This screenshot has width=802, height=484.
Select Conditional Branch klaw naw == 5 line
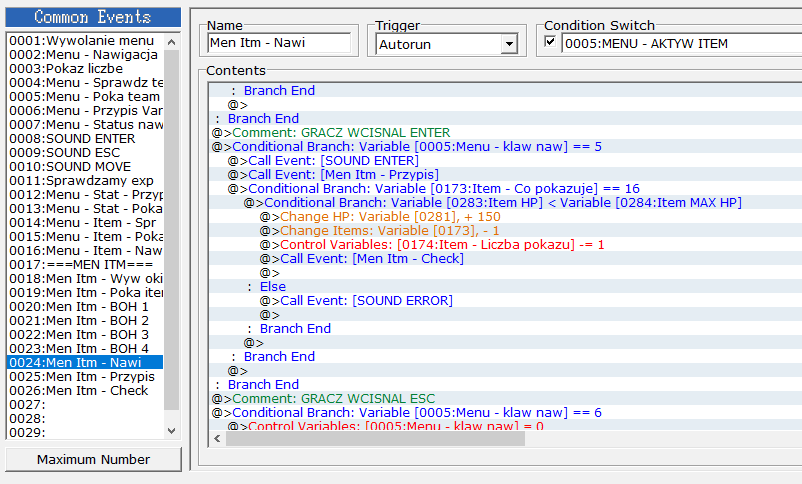click(505, 146)
